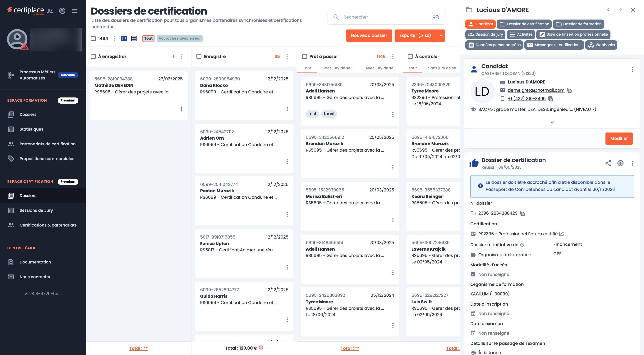
Task: Go to next dossier arrow
Action: click(x=620, y=10)
